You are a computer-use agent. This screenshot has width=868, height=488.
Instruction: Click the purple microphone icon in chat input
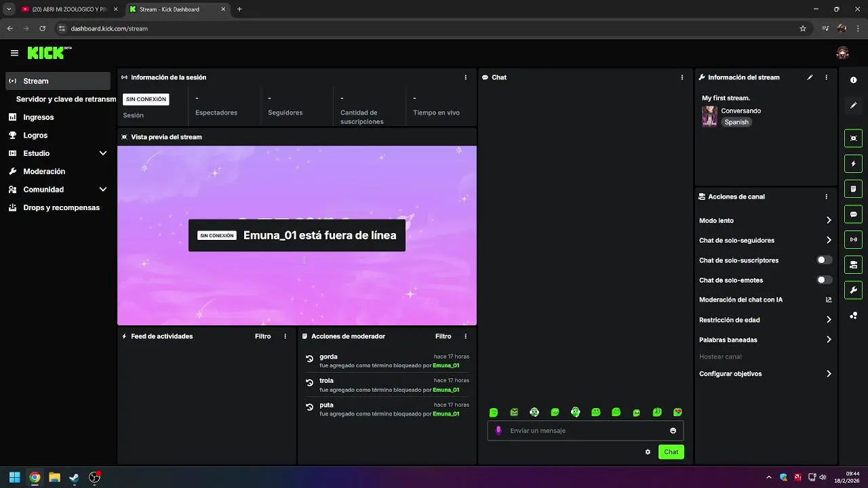[x=498, y=430]
